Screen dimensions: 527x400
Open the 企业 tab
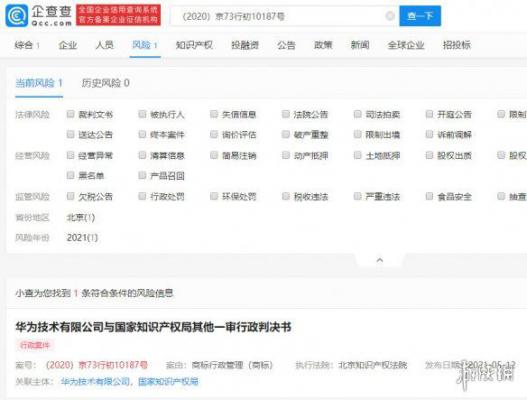68,45
